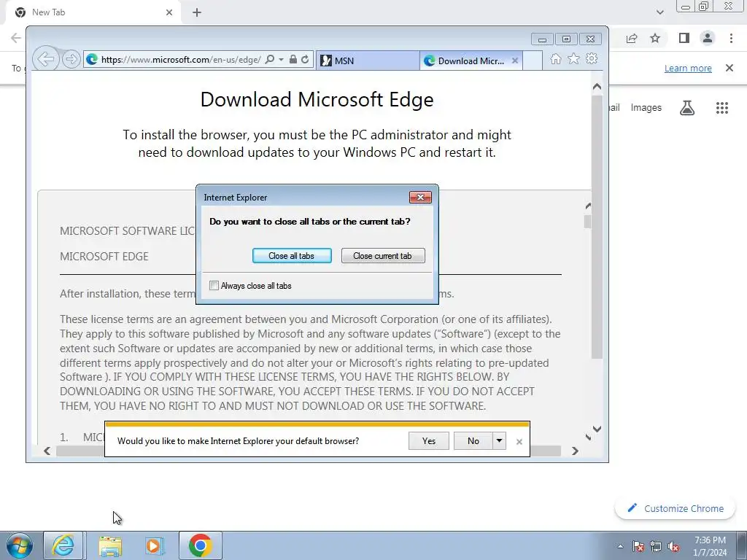Open dropdown arrow next to No button
The height and width of the screenshot is (560, 747).
tap(499, 441)
